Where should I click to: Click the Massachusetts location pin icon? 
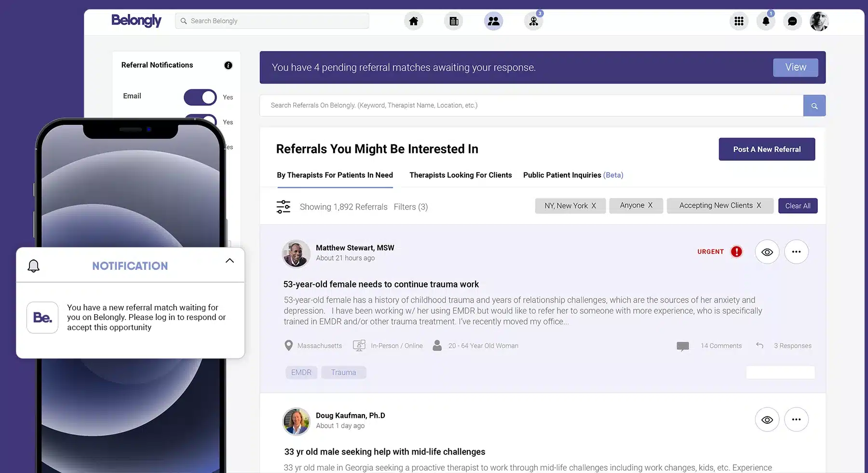288,346
